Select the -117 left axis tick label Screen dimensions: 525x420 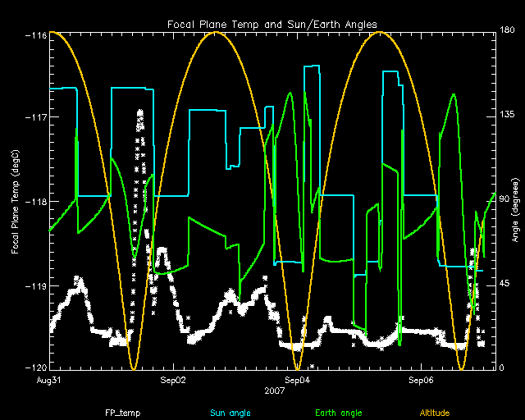[x=34, y=117]
